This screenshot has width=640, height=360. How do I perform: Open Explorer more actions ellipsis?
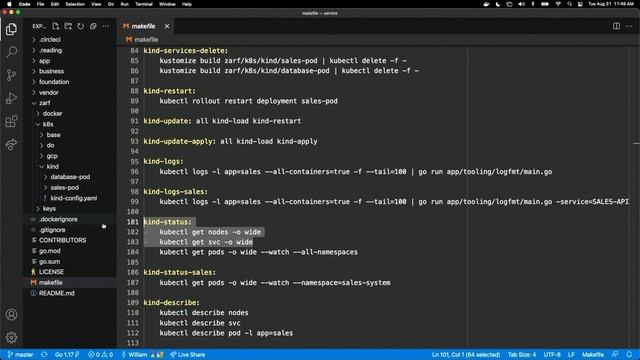[106, 26]
